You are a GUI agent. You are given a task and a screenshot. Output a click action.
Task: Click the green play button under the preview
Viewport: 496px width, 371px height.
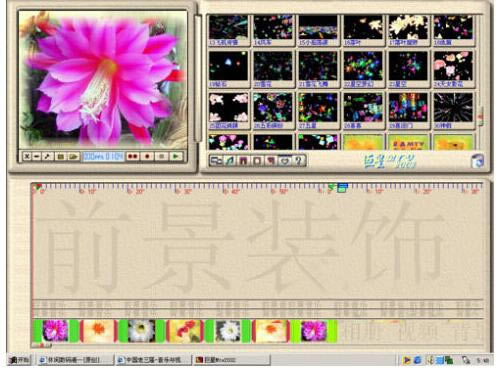176,156
